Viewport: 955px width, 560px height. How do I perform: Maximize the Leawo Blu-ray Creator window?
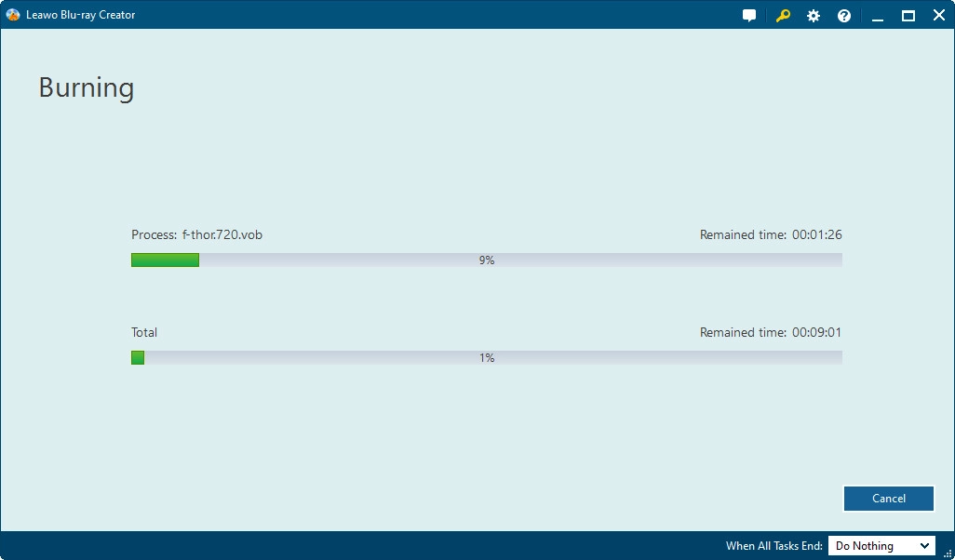(908, 16)
